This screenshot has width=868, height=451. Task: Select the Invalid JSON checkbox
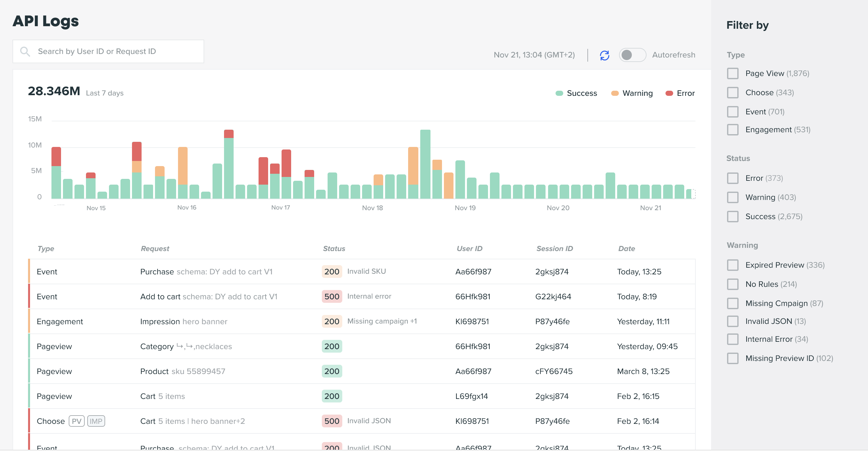click(732, 321)
